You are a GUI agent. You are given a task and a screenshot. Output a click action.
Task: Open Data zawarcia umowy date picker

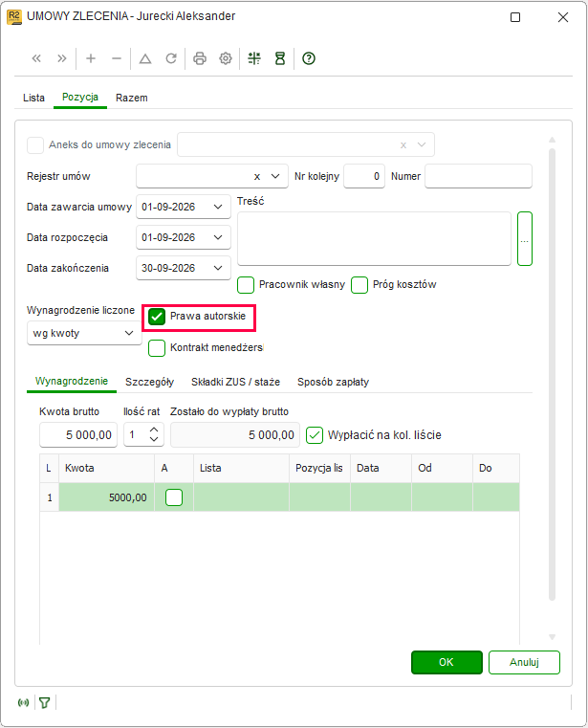pos(218,207)
